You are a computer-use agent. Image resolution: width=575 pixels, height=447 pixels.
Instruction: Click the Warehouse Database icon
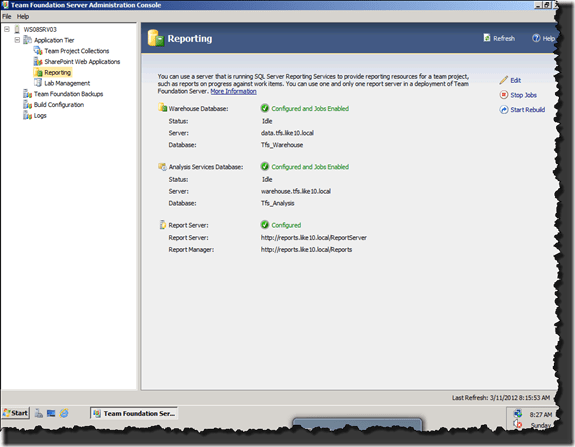pos(162,108)
